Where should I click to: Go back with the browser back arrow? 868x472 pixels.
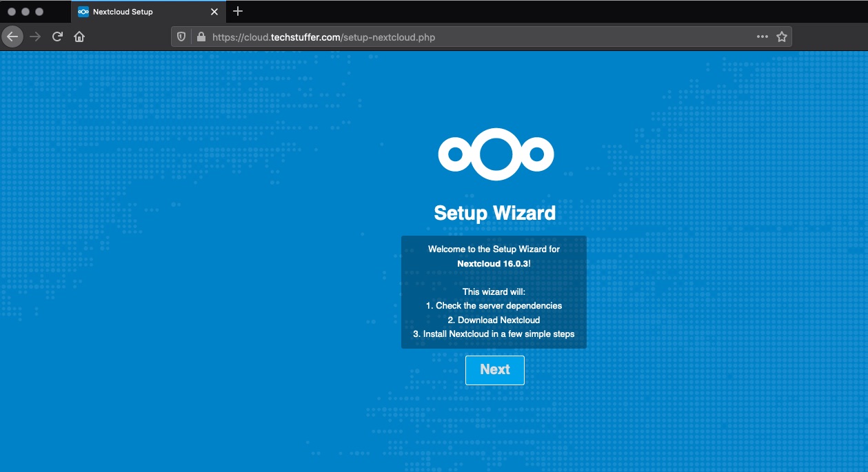pos(12,37)
